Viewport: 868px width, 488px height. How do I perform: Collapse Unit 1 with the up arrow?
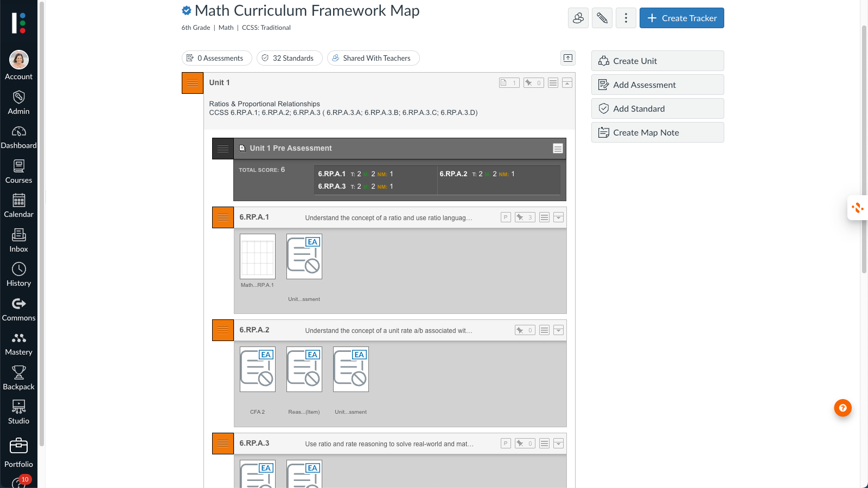567,83
